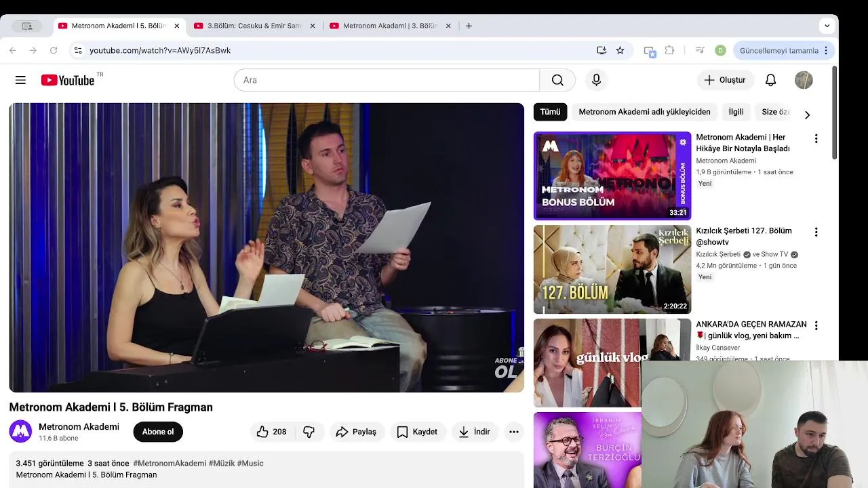Go back with browser back arrow
868x488 pixels.
[13, 50]
